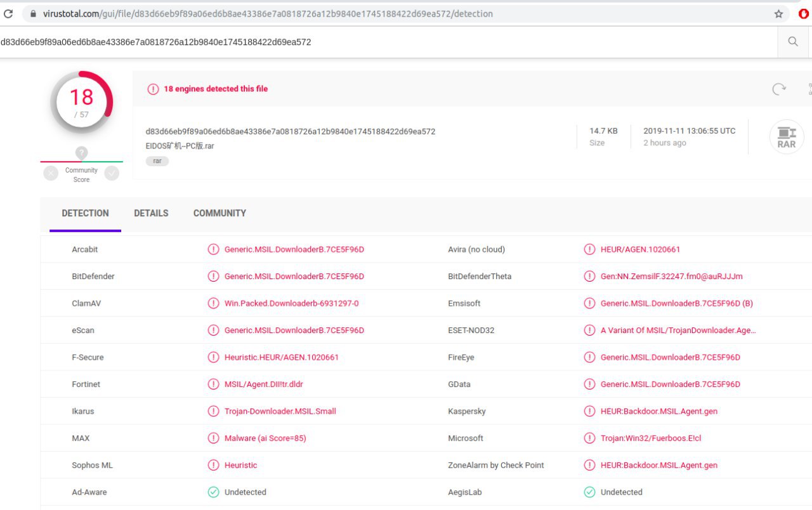Click the warning icon in Avira row
Viewport: 812px width, 510px height.
590,249
